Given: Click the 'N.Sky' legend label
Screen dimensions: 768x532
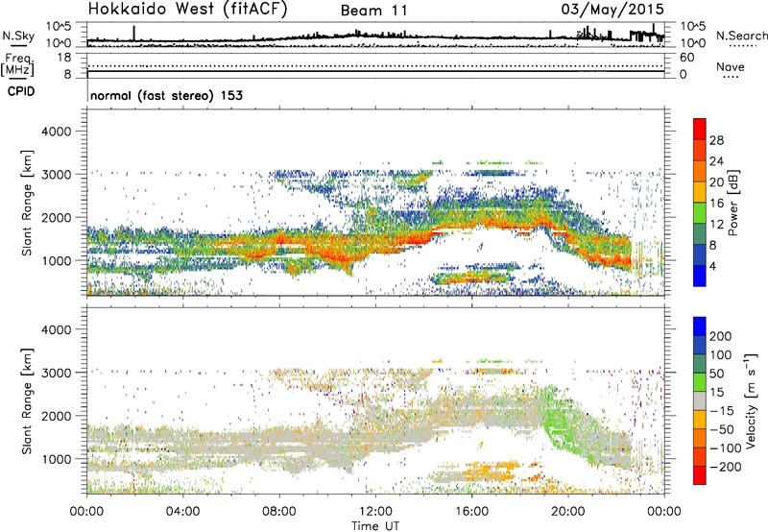Looking at the screenshot, I should (x=18, y=36).
